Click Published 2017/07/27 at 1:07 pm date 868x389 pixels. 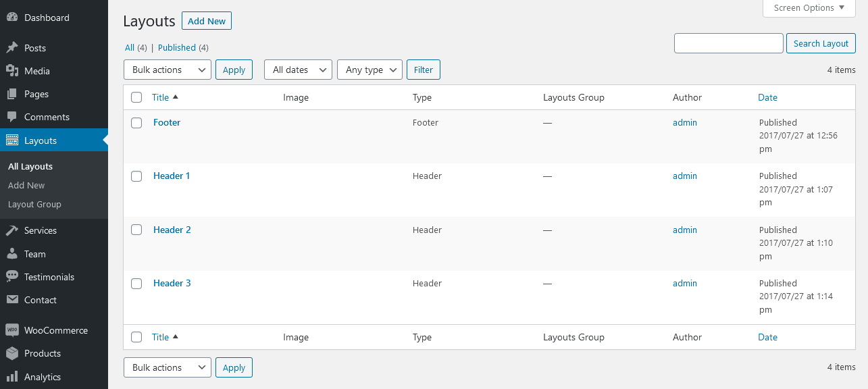tap(796, 189)
